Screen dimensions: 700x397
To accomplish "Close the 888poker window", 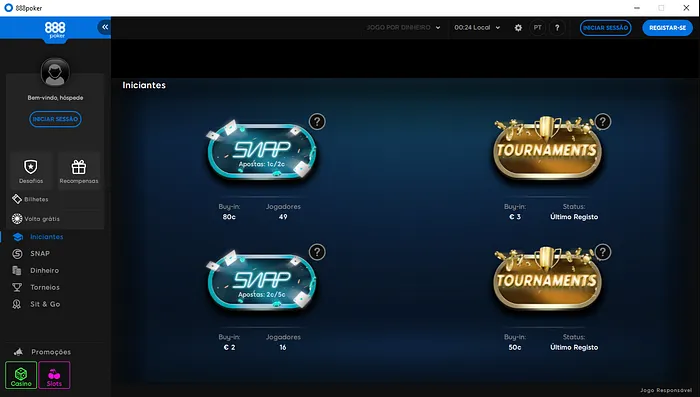I will [x=686, y=8].
